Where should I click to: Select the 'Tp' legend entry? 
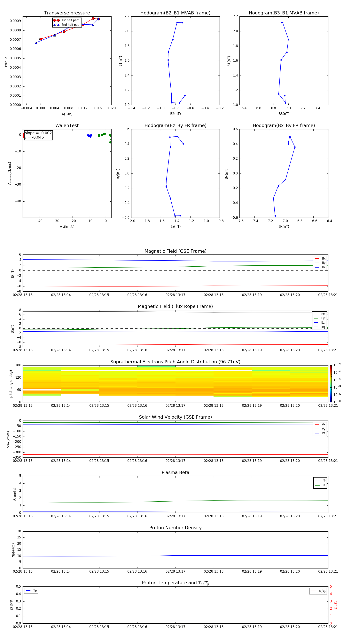pyautogui.click(x=31, y=591)
